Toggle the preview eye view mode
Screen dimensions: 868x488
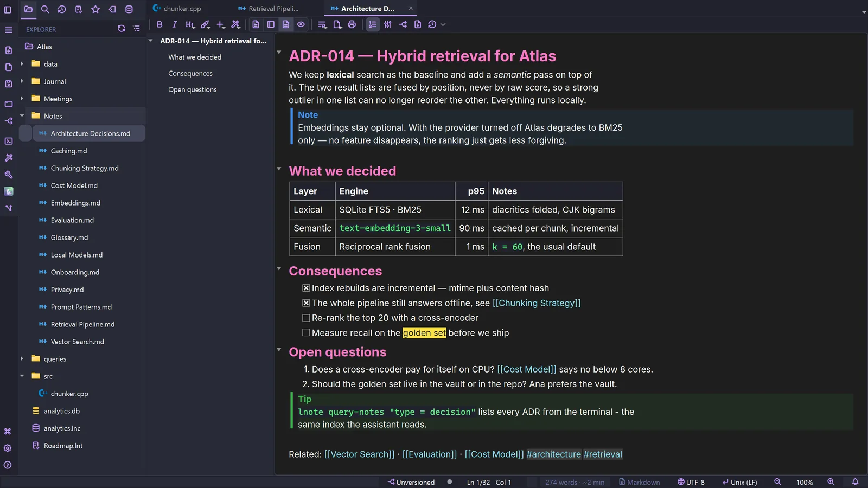[x=301, y=24]
